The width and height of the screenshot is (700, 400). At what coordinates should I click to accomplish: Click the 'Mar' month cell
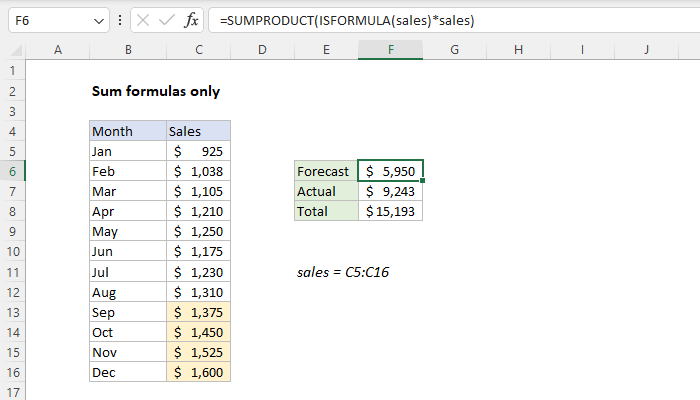click(128, 192)
